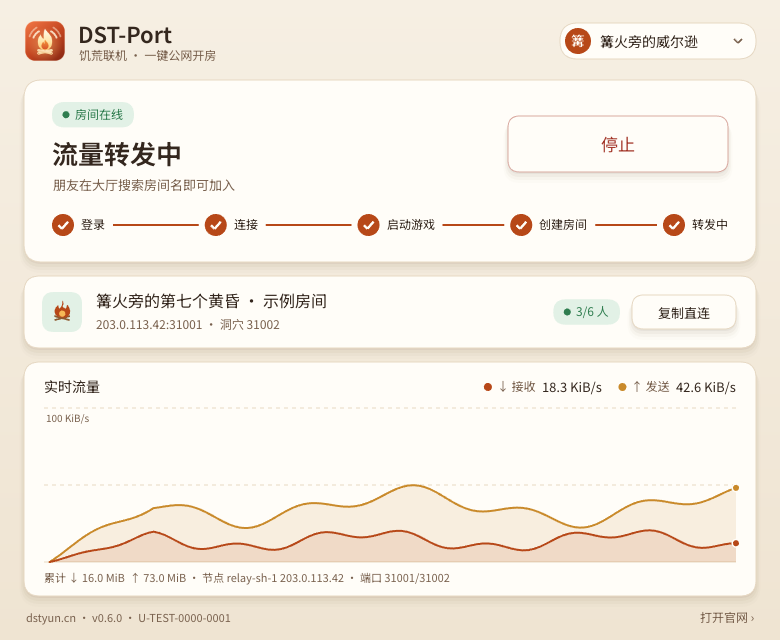Screen dimensions: 780x640
Task: Click the 朋友在大厅搜索房间名即可加入 hint text
Action: pyautogui.click(x=144, y=185)
